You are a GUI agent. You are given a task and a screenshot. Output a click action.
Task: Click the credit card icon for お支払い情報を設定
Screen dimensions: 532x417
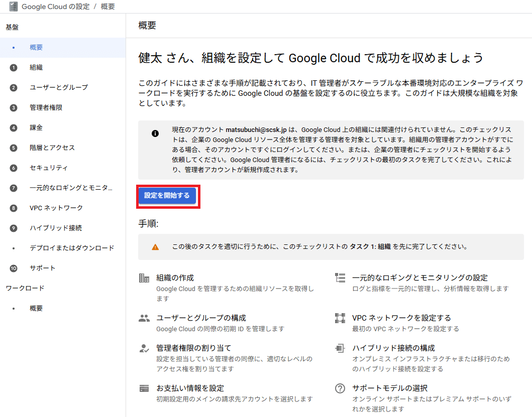click(x=144, y=388)
